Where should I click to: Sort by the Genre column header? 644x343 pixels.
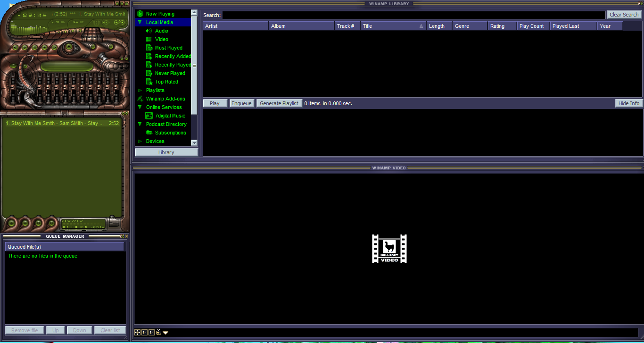tap(470, 26)
